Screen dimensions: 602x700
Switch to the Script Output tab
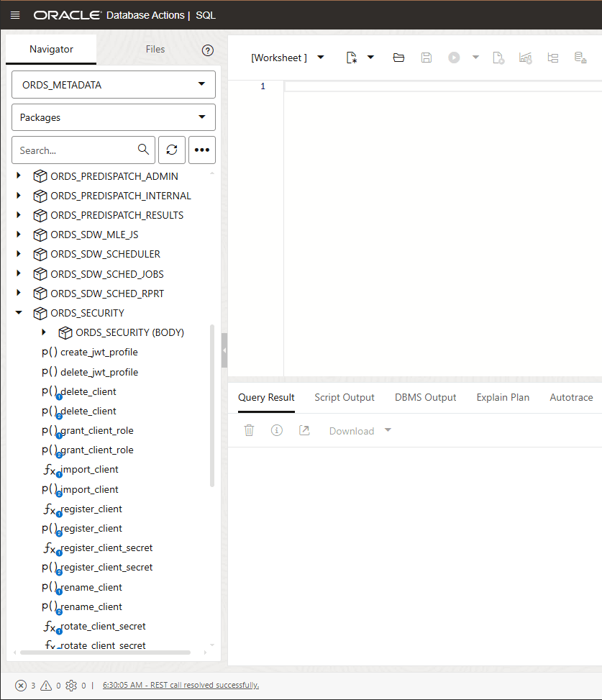tap(345, 396)
